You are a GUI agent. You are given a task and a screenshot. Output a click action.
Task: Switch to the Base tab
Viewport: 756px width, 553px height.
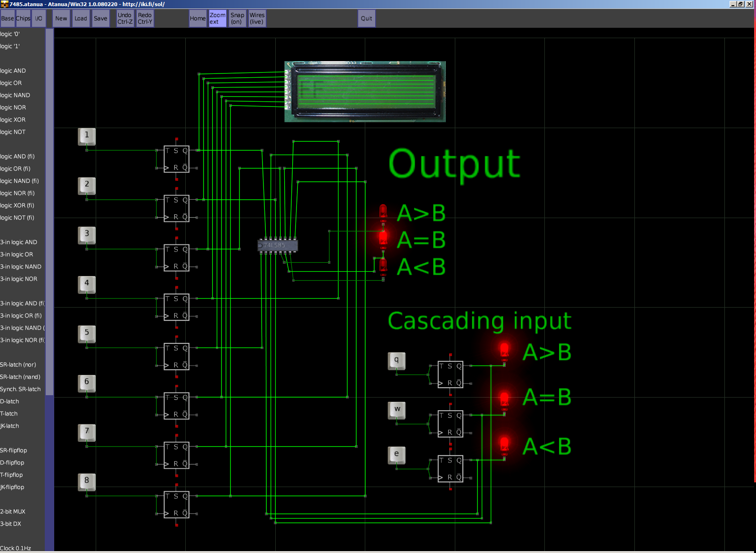(x=8, y=18)
